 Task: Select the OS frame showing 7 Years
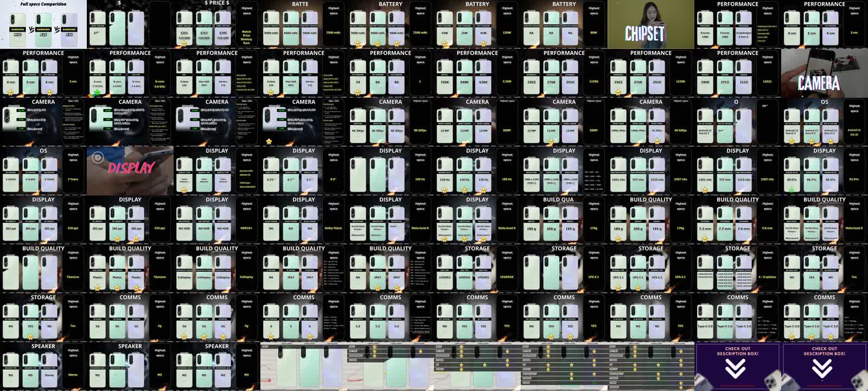[43, 171]
